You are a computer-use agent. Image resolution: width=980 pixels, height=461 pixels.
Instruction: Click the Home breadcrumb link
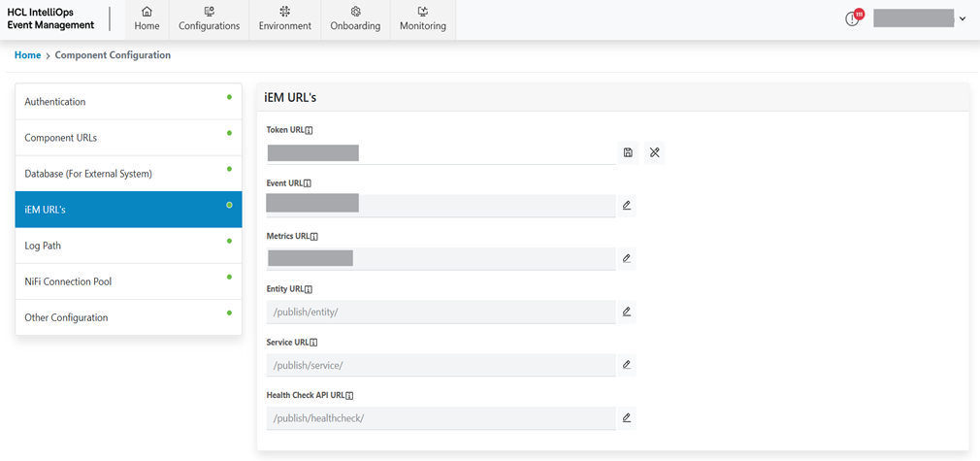click(27, 55)
